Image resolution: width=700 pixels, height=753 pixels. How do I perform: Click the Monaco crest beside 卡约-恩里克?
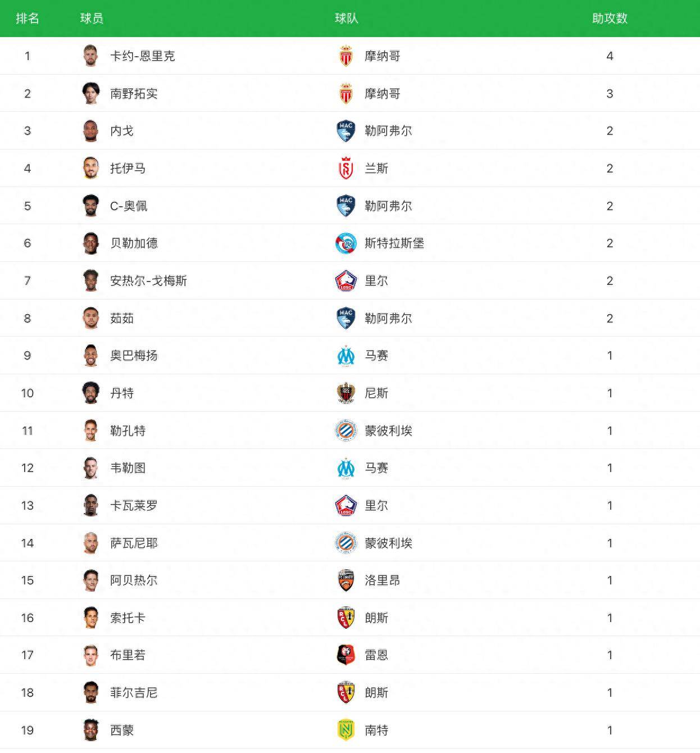346,56
